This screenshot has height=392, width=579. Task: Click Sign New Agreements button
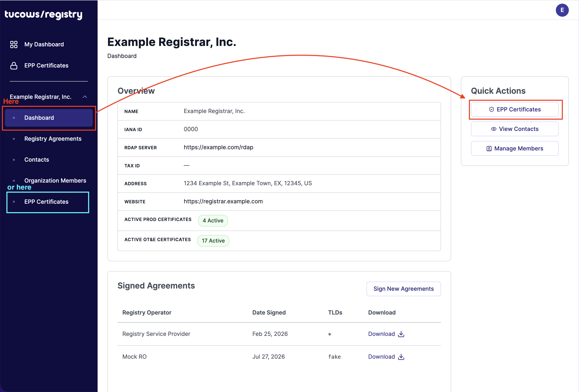403,289
